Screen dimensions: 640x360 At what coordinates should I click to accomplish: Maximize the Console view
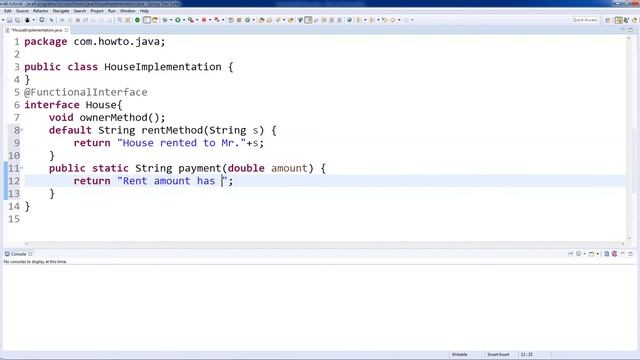point(631,253)
